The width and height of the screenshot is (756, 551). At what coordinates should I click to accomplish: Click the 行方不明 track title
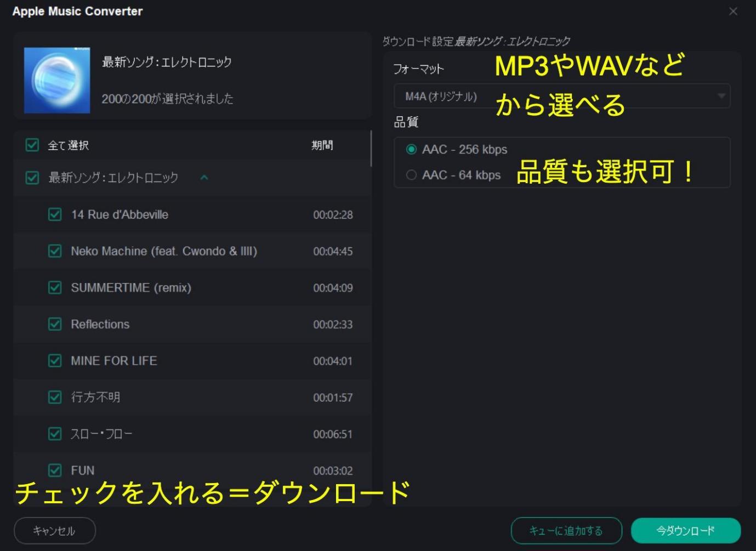click(95, 397)
